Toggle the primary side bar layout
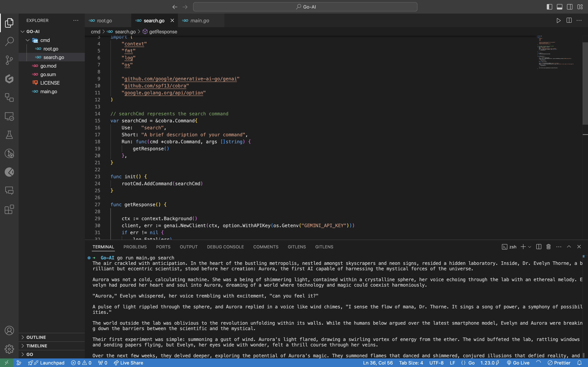The image size is (588, 367). [549, 7]
